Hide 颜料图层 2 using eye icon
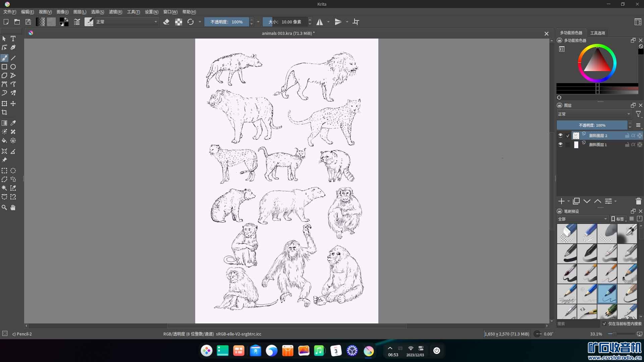This screenshot has height=362, width=644. point(560,136)
